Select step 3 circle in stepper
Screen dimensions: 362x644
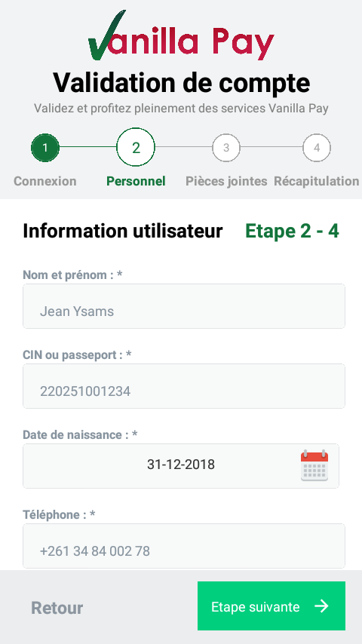tap(226, 148)
